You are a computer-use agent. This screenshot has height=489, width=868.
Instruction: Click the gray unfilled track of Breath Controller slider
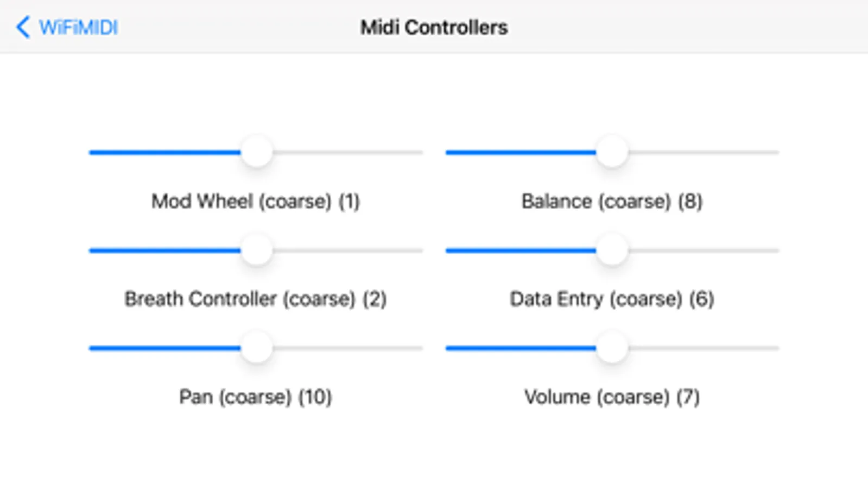[x=347, y=251]
